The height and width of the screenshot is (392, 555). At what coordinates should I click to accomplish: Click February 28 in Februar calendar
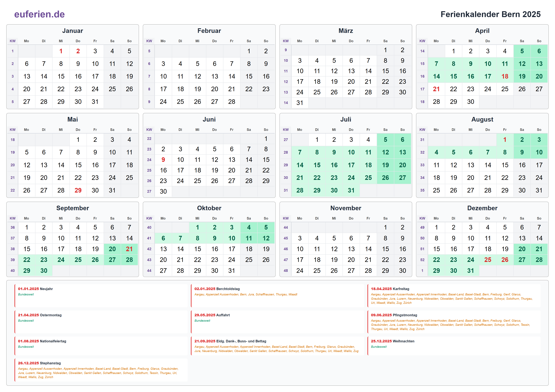[x=232, y=102]
